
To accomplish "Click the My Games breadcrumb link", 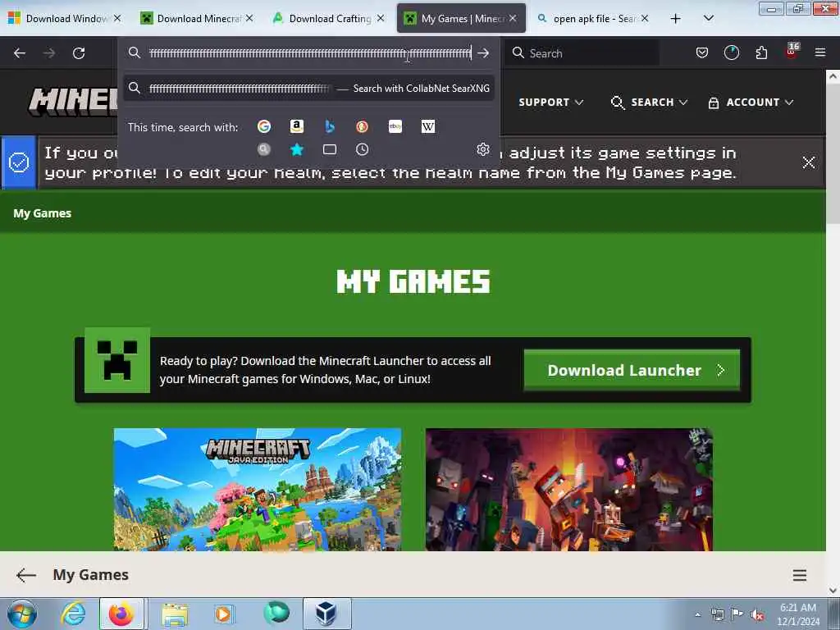I will [x=43, y=213].
